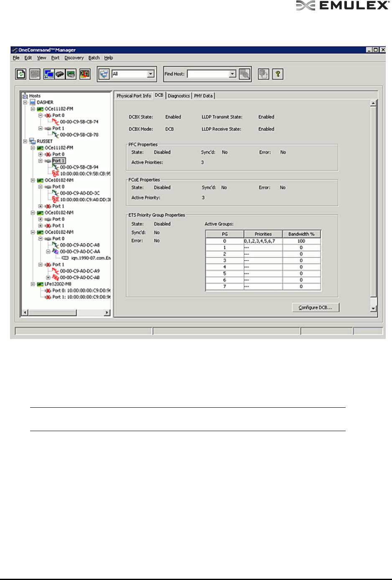Screen dimensions: 392x580
Task: Expand Port 0 under RUSSET OCe11102-FM
Action: pyautogui.click(x=41, y=154)
